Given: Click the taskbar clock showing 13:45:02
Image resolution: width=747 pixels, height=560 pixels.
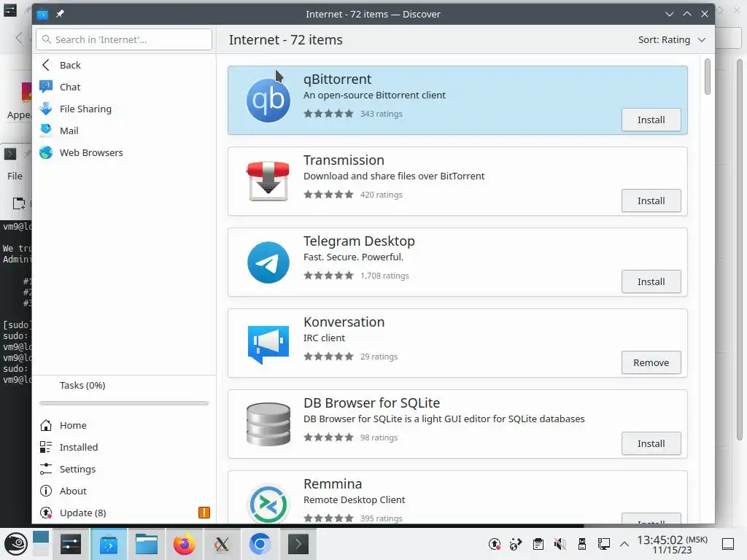Looking at the screenshot, I should (672, 544).
